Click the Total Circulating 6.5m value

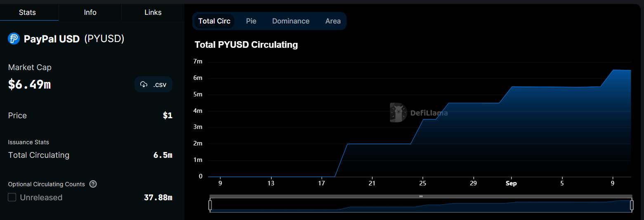coord(163,155)
